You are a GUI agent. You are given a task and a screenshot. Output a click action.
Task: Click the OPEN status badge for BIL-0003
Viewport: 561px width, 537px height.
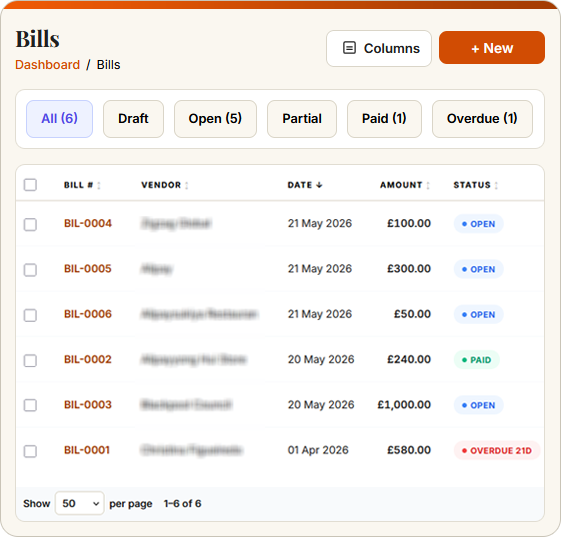pyautogui.click(x=479, y=405)
